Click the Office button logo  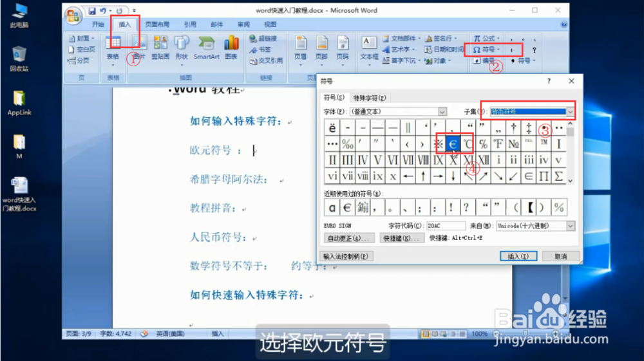click(x=73, y=16)
